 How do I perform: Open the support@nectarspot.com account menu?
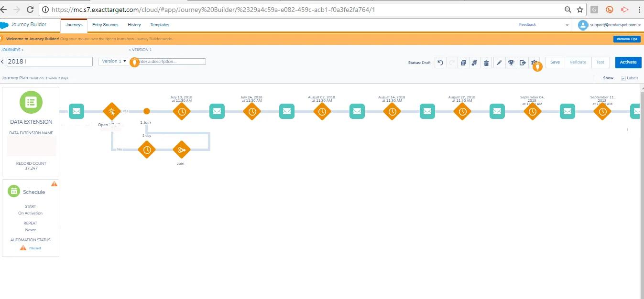609,25
